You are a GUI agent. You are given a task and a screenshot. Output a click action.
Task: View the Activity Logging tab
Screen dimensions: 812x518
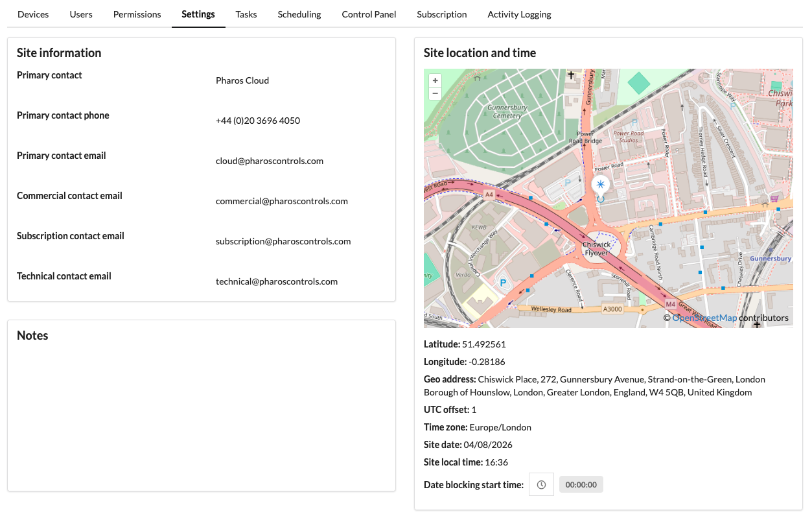(x=520, y=14)
